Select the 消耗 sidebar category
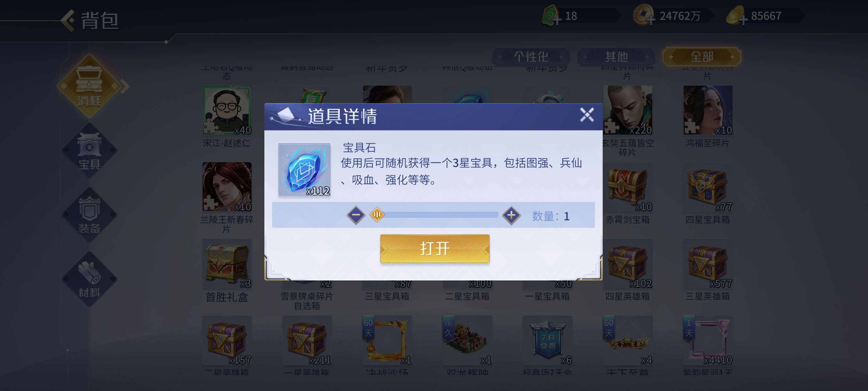 click(x=89, y=86)
